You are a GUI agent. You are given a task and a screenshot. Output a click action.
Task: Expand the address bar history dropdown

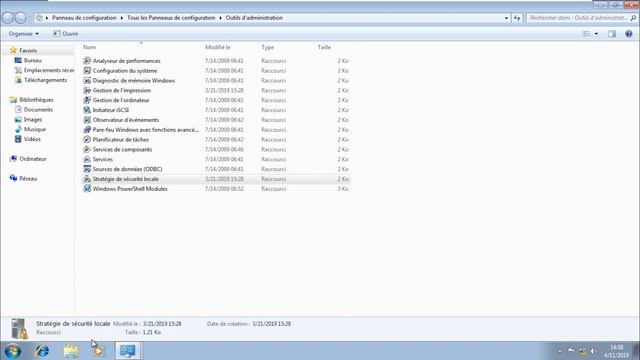507,18
